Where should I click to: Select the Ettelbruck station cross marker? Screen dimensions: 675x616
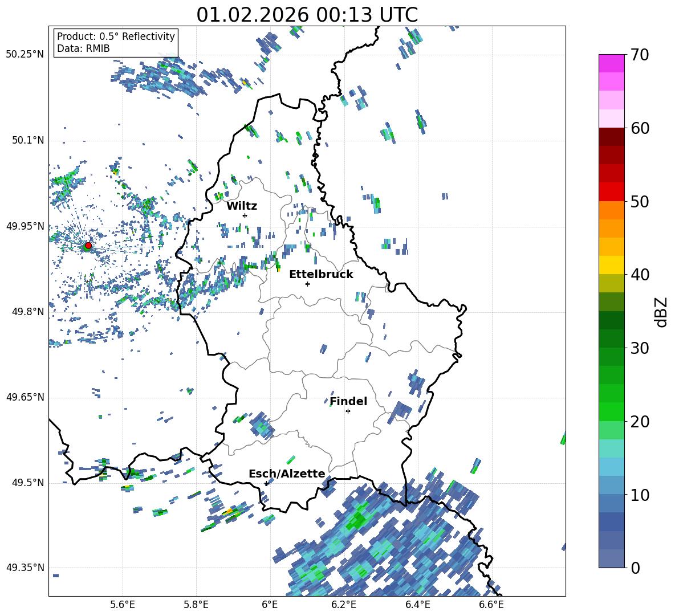[307, 284]
